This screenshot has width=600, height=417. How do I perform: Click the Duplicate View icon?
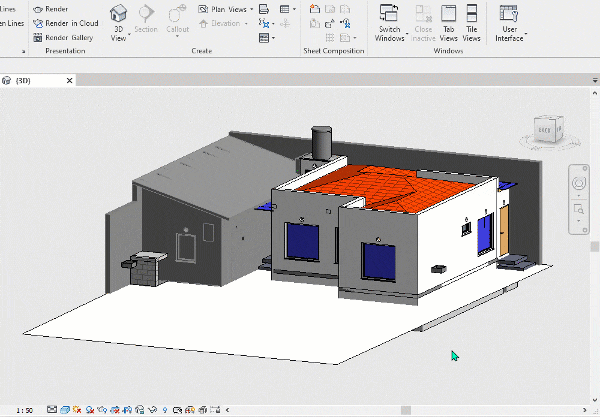[x=263, y=23]
